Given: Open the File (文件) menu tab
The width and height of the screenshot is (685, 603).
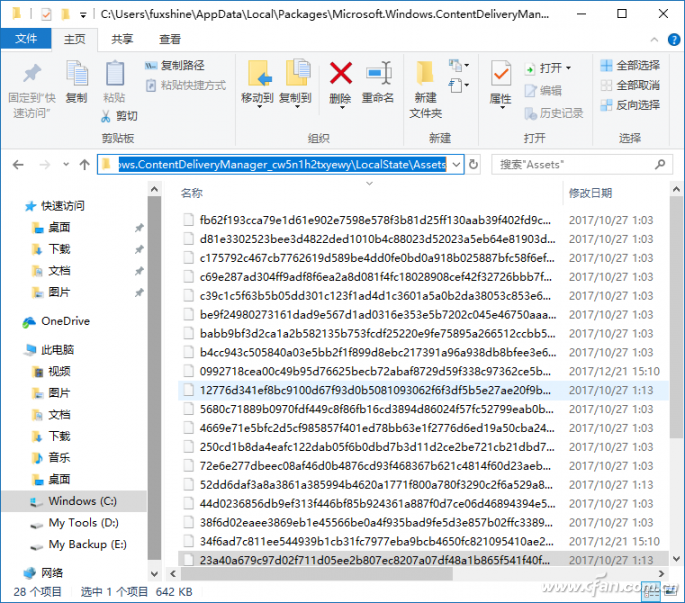Looking at the screenshot, I should pyautogui.click(x=26, y=39).
